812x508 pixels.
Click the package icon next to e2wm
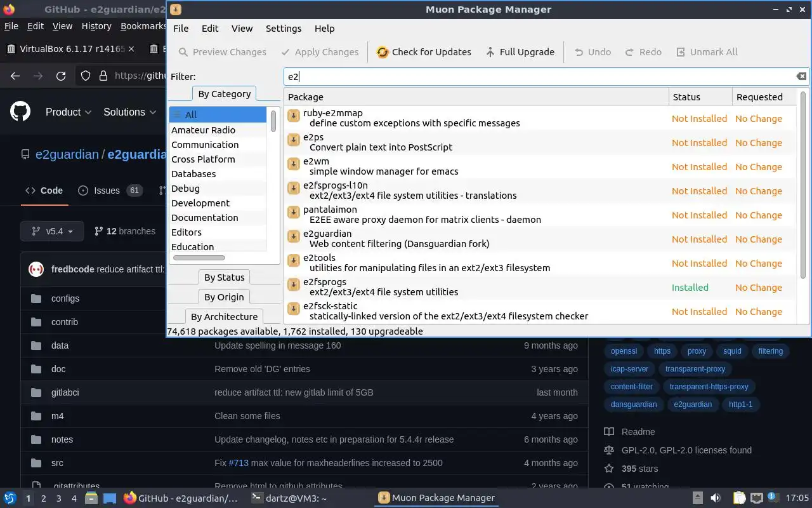(294, 164)
